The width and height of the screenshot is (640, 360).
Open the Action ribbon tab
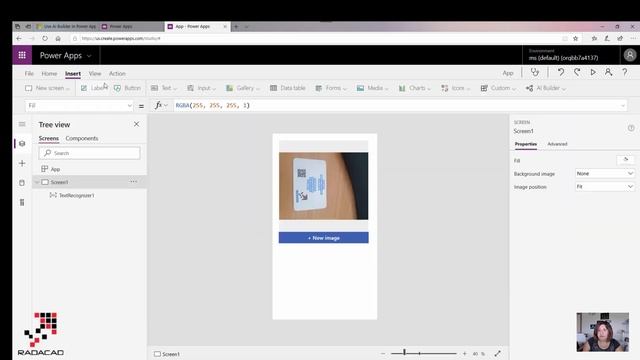tap(117, 73)
